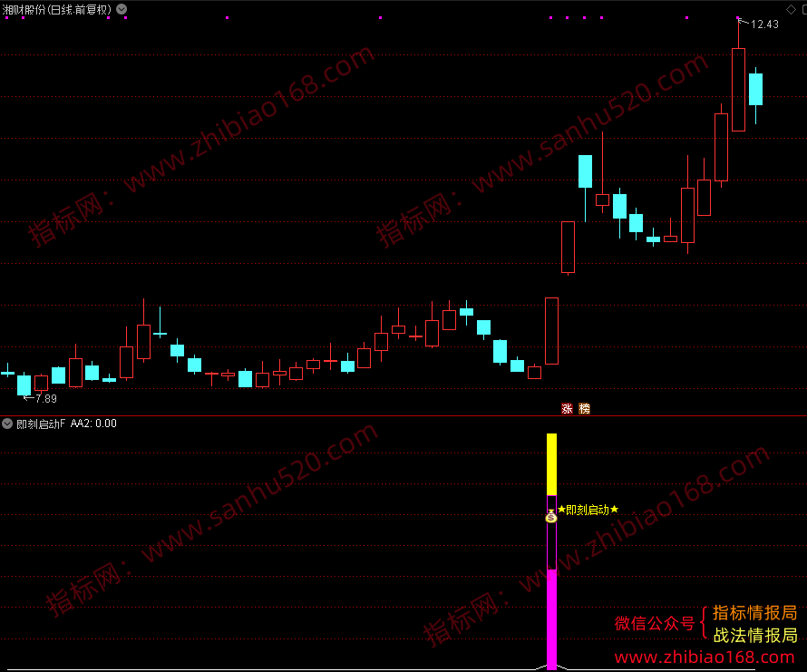Click the 7.89 low price label
Screen dimensions: 807x672
[x=46, y=398]
